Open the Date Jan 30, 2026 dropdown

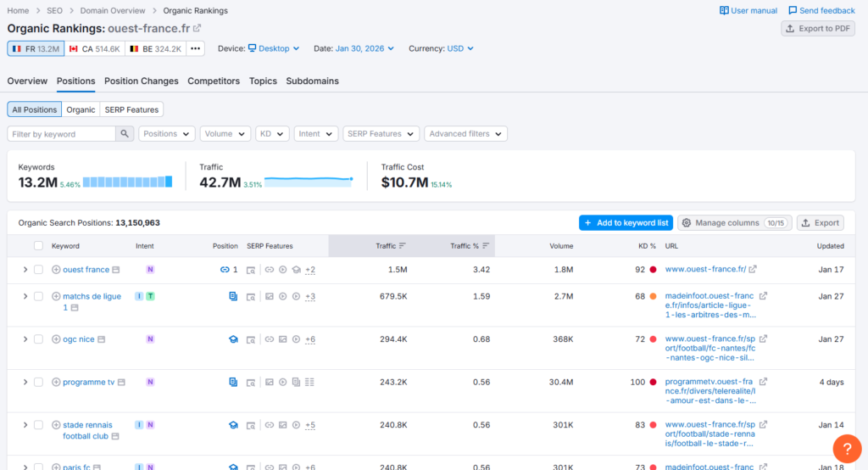click(364, 48)
